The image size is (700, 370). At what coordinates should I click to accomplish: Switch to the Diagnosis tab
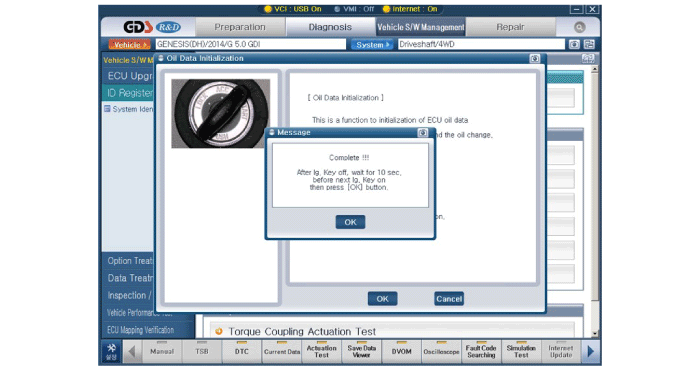330,27
